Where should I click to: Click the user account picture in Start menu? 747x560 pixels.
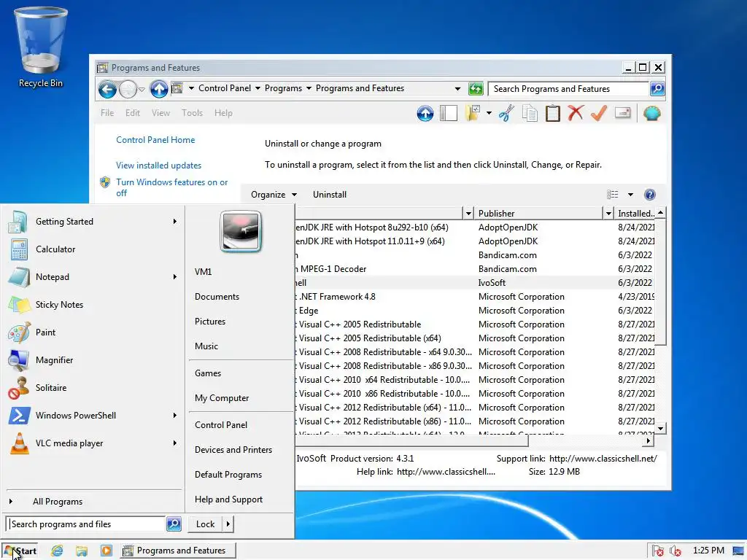pyautogui.click(x=241, y=231)
